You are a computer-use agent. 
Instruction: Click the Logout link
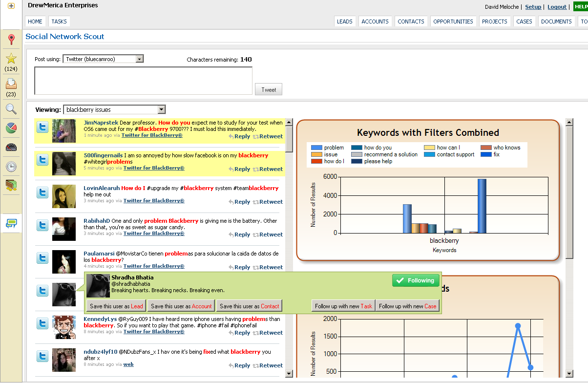coord(557,7)
